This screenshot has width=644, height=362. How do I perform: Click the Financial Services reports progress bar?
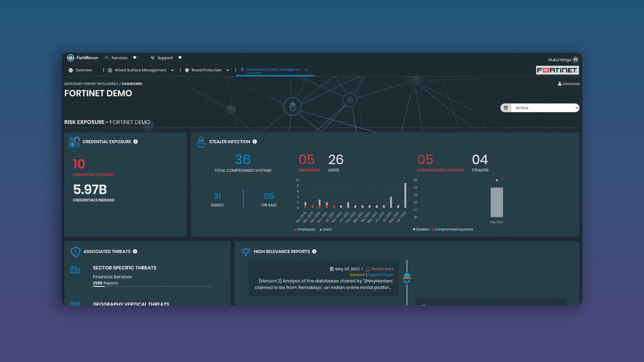click(x=152, y=287)
